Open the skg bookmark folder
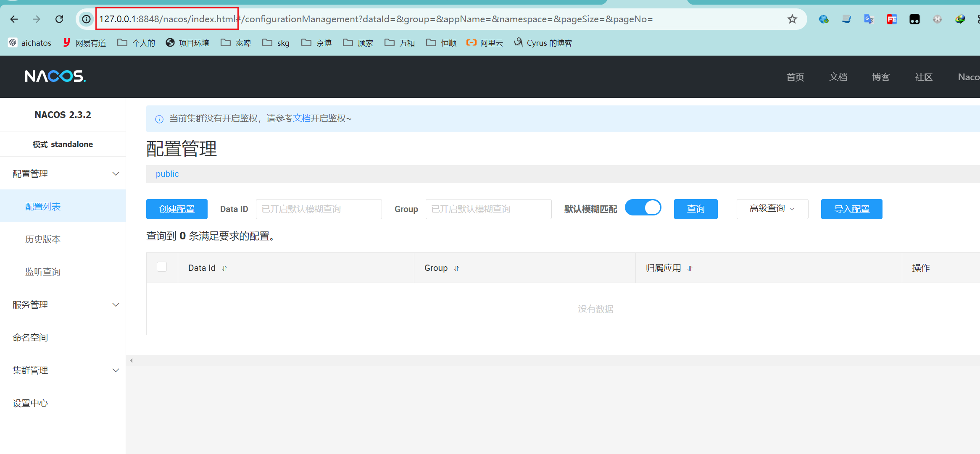980x454 pixels. click(276, 43)
